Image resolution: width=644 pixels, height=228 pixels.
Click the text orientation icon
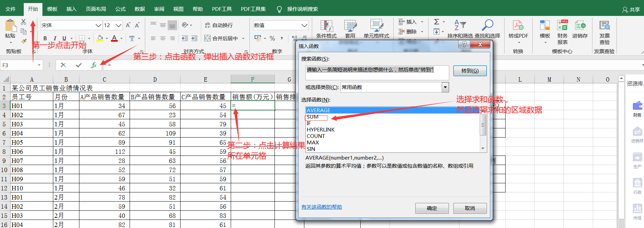coord(185,25)
